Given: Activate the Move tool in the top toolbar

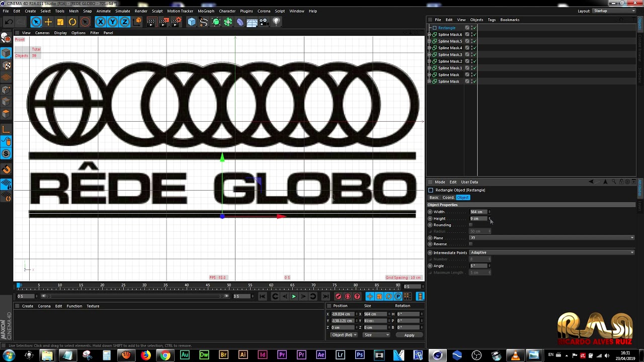Looking at the screenshot, I should coord(48,22).
